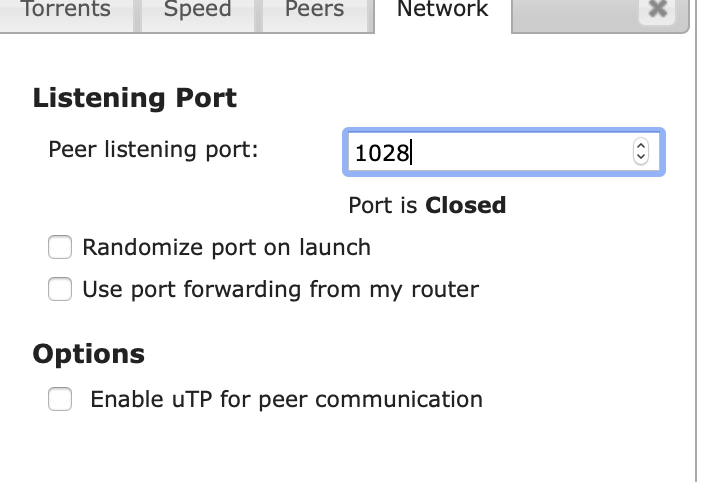Click the 'Options' section heading
Viewport: 716px width, 482px height.
(89, 354)
